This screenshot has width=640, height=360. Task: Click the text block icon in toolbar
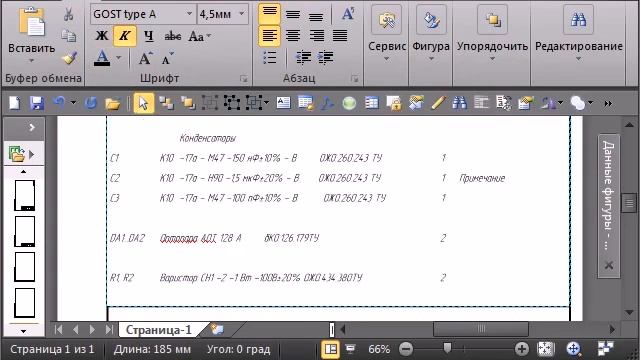pos(283,103)
